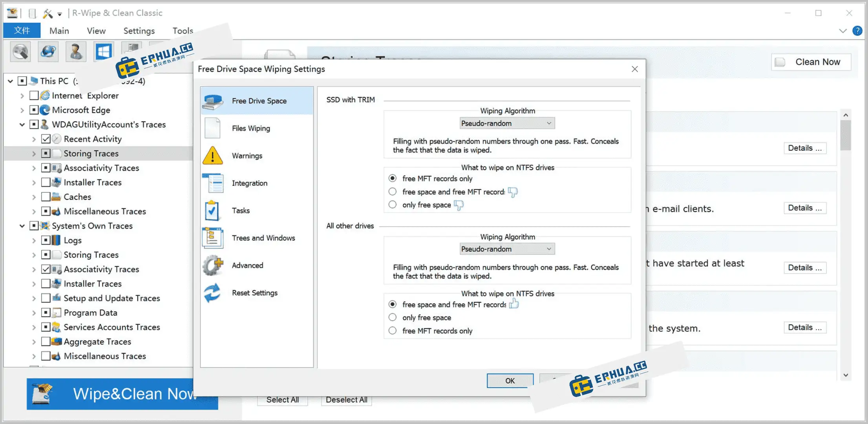Toggle the Internet Explorer checkbox
868x424 pixels.
(34, 95)
